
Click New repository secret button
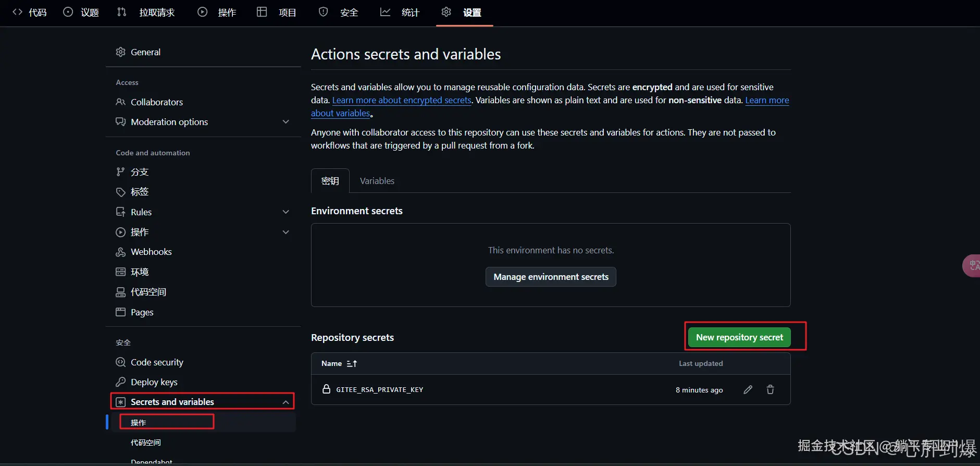pos(739,337)
